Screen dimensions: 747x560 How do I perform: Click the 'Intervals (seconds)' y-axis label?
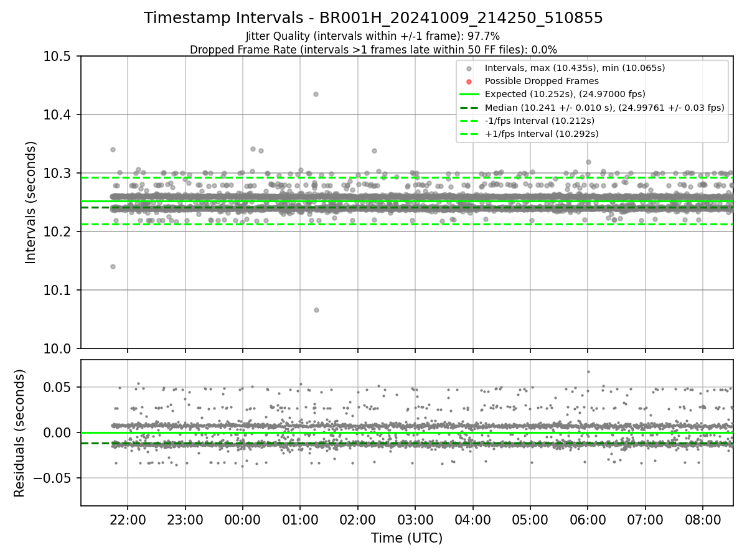(x=31, y=202)
